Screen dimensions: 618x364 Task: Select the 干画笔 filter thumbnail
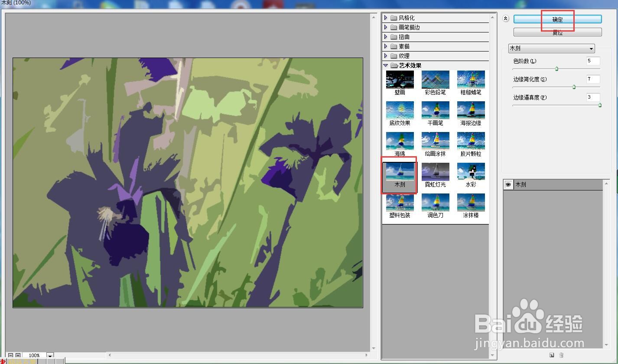pos(435,110)
